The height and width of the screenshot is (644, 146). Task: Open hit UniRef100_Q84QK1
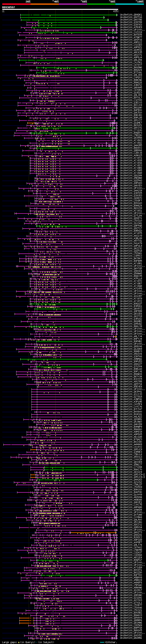pyautogui.click(x=131, y=15)
